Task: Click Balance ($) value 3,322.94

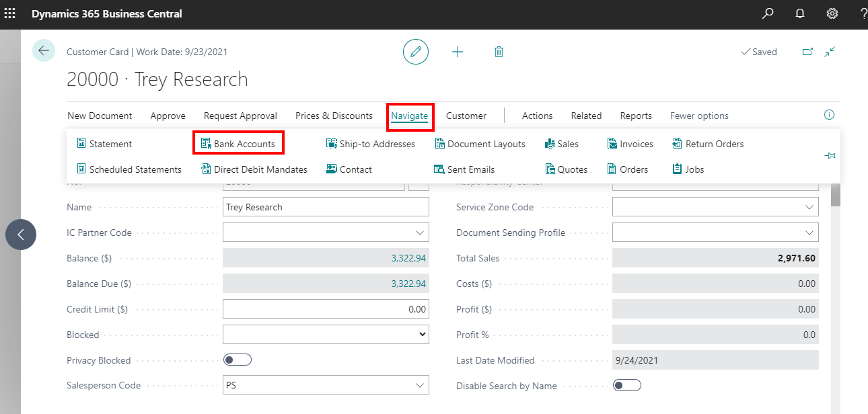Action: (x=408, y=258)
